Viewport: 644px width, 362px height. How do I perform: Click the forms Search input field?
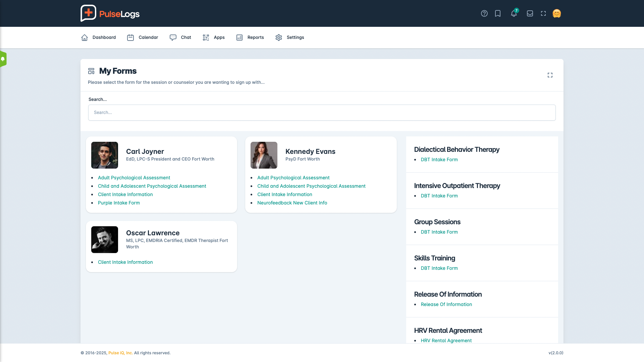322,113
